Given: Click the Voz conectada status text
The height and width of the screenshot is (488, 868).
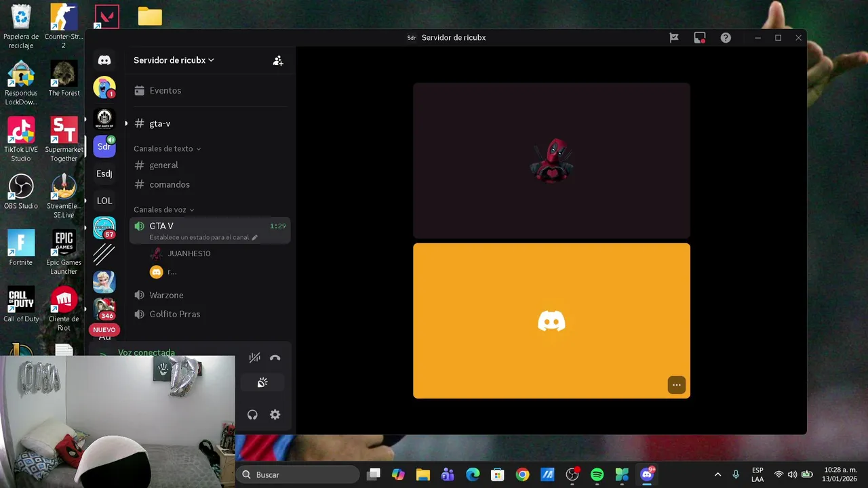Looking at the screenshot, I should point(146,352).
